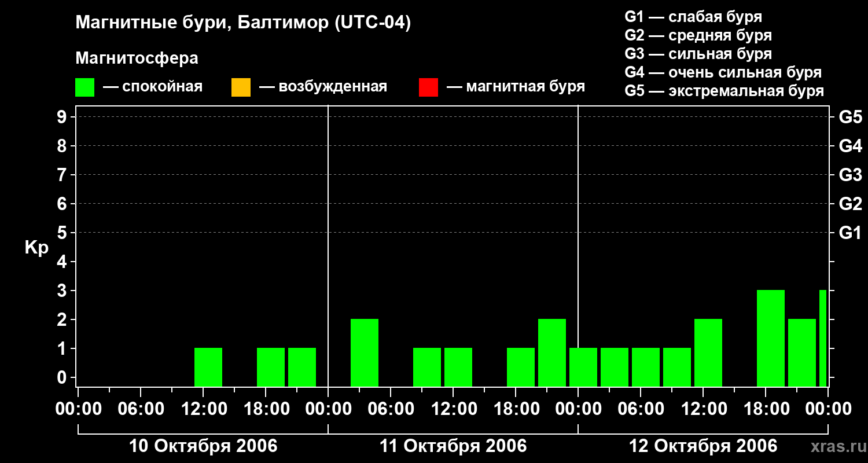The height and width of the screenshot is (463, 868).
Task: Click the Kp 2 bar at 21:00 on 11 Октября
Action: pos(552,352)
